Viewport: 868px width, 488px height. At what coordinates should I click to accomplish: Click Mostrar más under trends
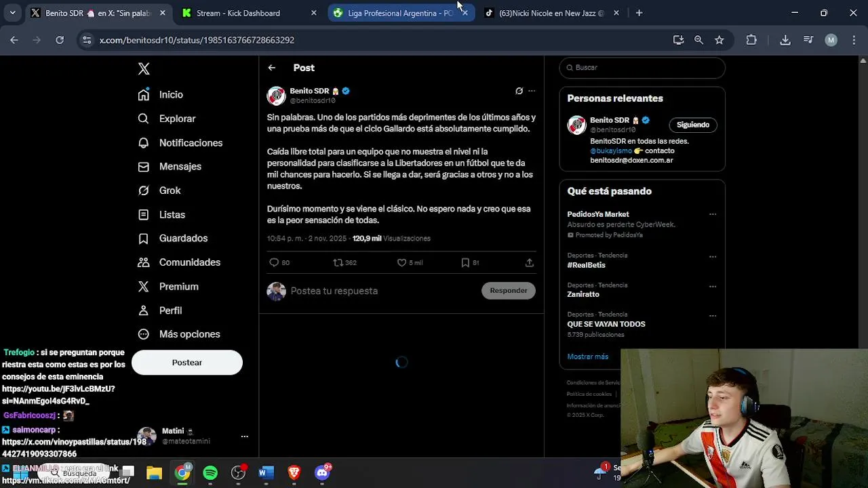click(x=588, y=357)
